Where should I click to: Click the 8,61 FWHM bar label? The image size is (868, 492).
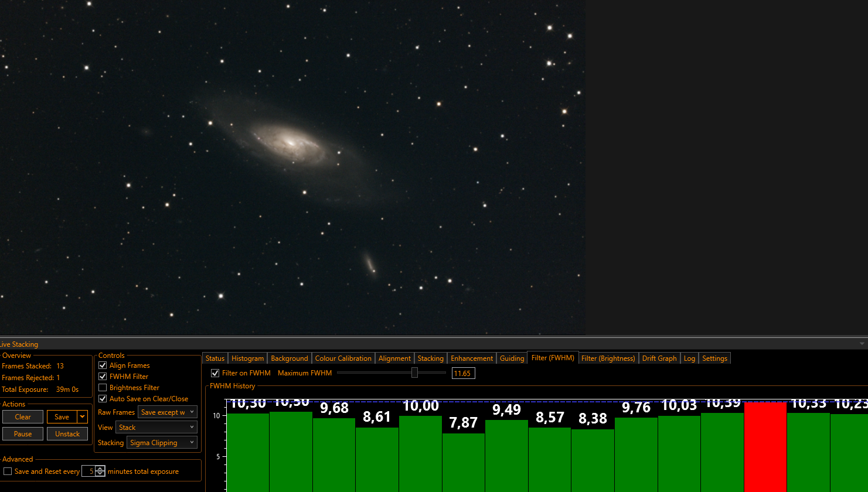[x=377, y=416]
